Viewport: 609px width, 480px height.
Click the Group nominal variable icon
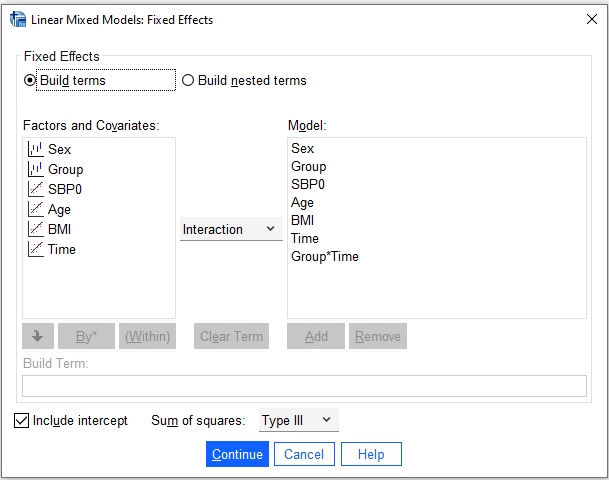(36, 169)
